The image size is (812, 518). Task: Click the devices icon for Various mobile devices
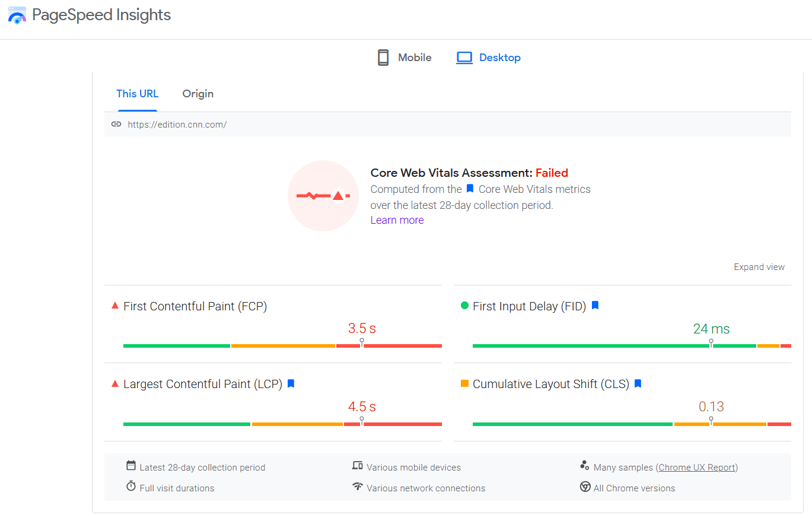tap(357, 466)
